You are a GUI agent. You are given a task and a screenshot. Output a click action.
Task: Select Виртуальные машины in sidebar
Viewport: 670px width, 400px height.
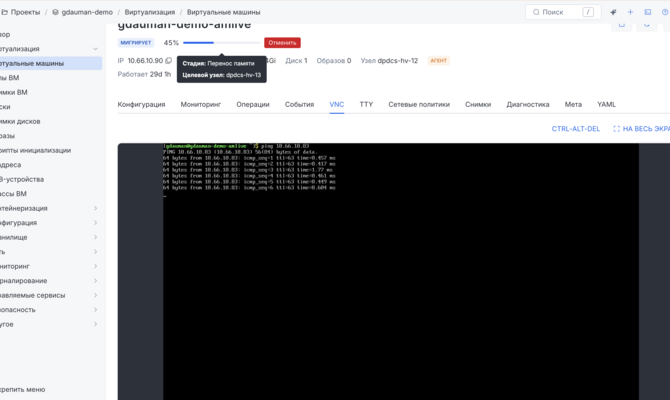click(51, 63)
